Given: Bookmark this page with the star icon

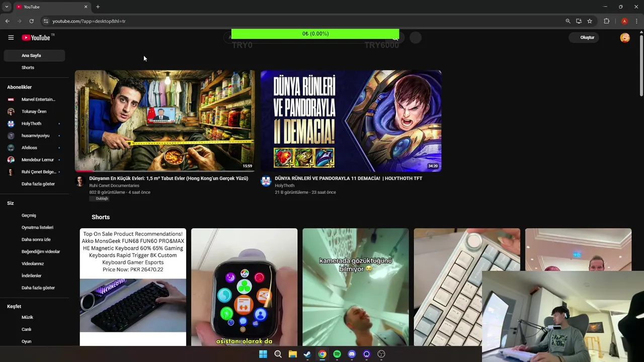Looking at the screenshot, I should [x=590, y=21].
